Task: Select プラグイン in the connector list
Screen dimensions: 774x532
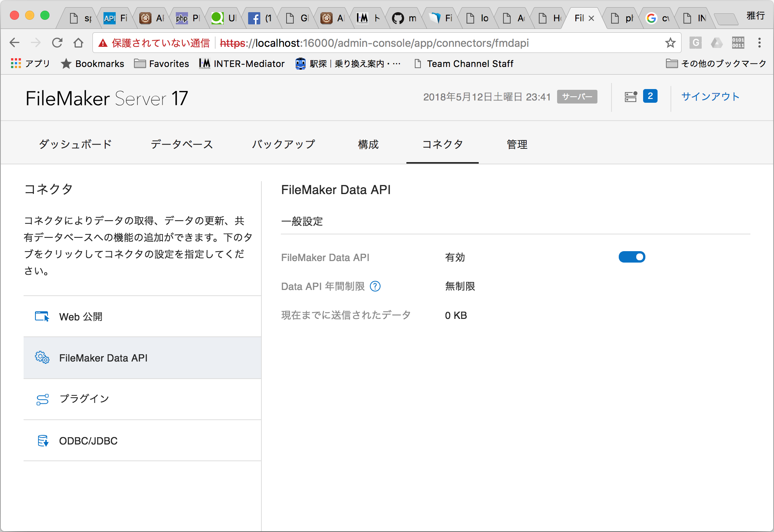Action: (x=142, y=399)
